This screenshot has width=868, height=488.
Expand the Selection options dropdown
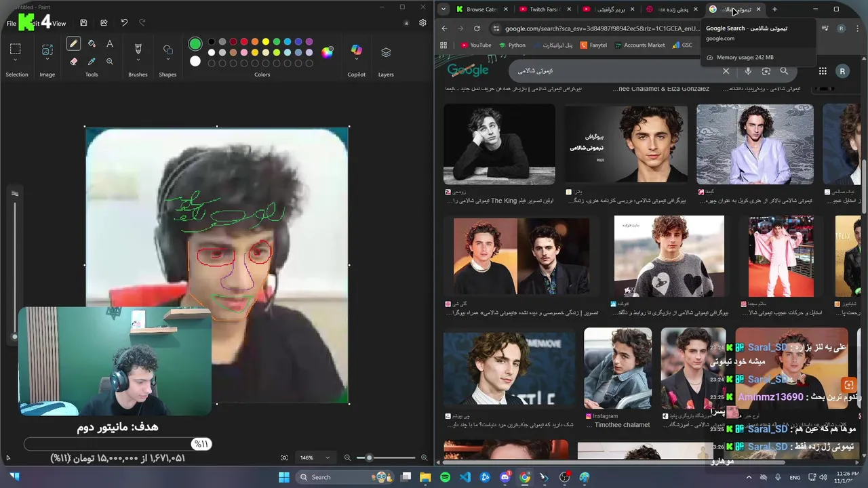tap(16, 61)
